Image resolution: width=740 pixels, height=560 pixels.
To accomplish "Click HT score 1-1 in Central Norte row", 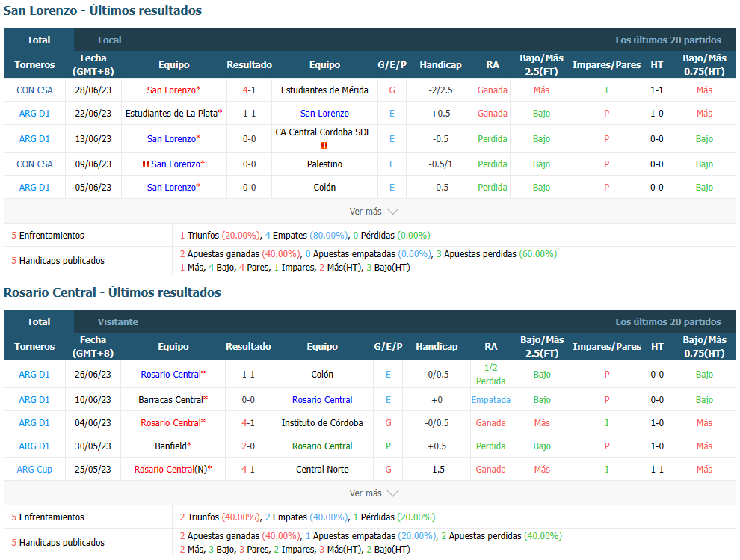I will (658, 470).
